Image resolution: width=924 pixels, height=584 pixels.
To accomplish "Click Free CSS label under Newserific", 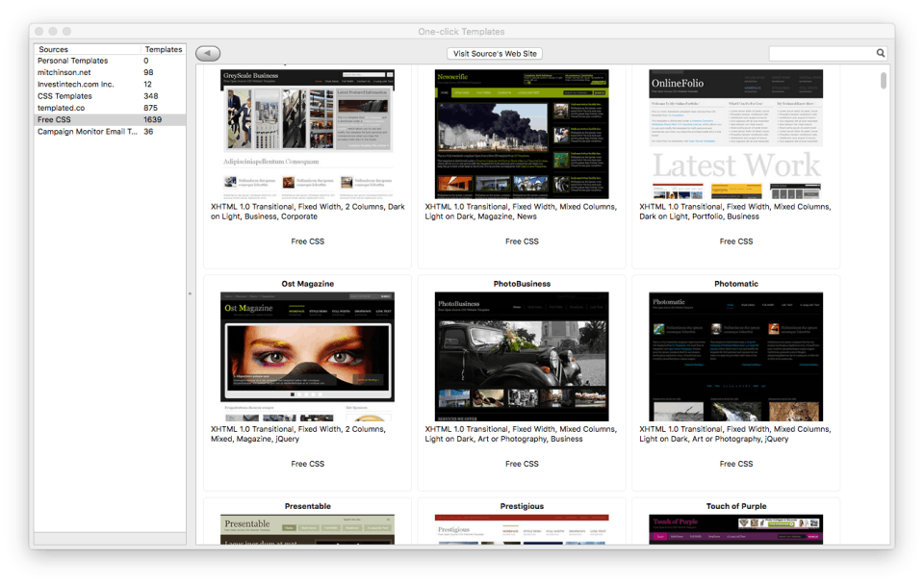I will click(x=522, y=241).
